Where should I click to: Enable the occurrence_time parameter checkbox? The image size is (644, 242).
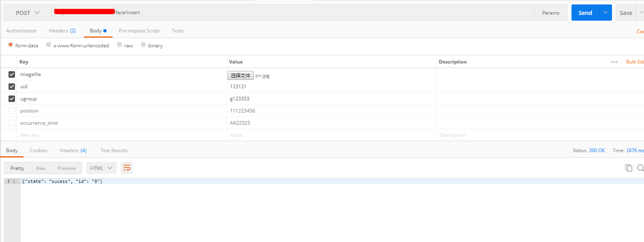tap(12, 123)
